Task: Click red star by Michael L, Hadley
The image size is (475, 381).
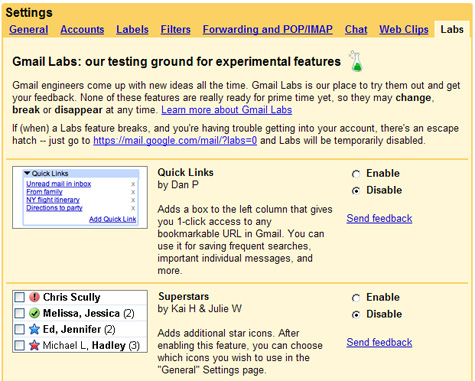Action: click(34, 345)
